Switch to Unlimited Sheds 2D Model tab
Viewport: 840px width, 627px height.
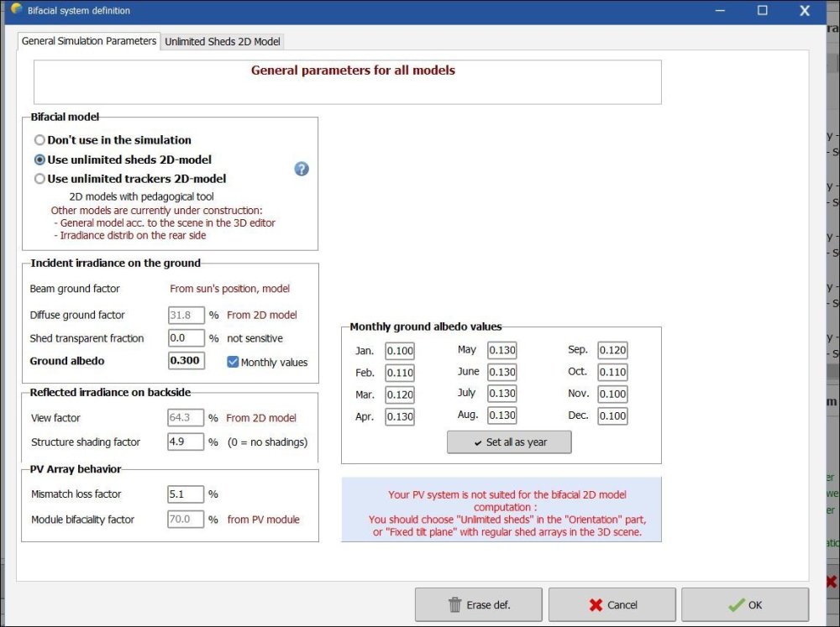pos(223,41)
